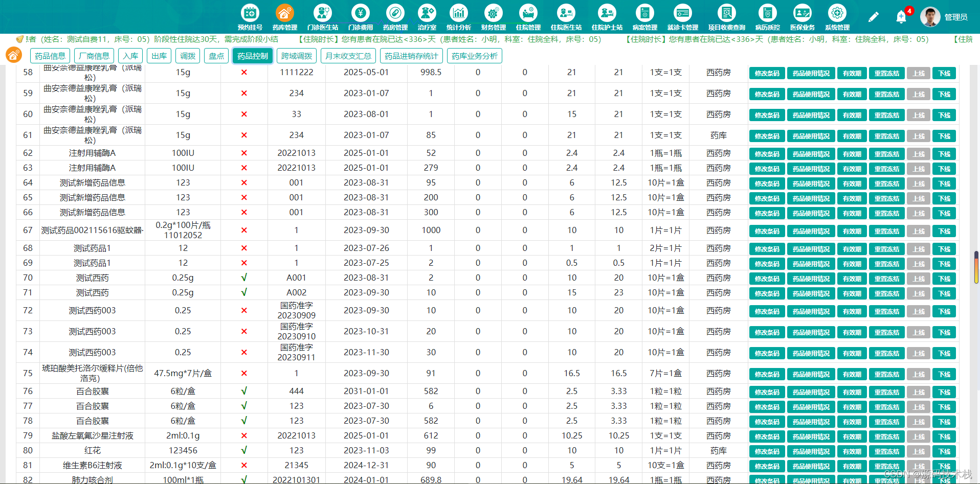
Task: Click the orange home icon beside 药品信息
Action: (14, 55)
